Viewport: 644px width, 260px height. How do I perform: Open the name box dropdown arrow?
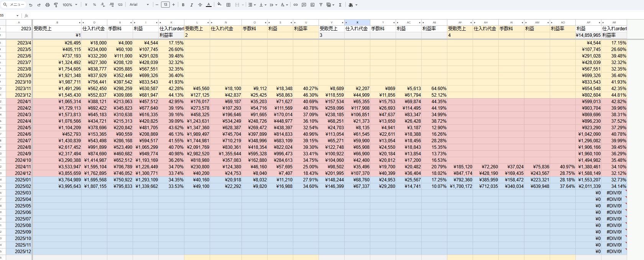pyautogui.click(x=18, y=16)
